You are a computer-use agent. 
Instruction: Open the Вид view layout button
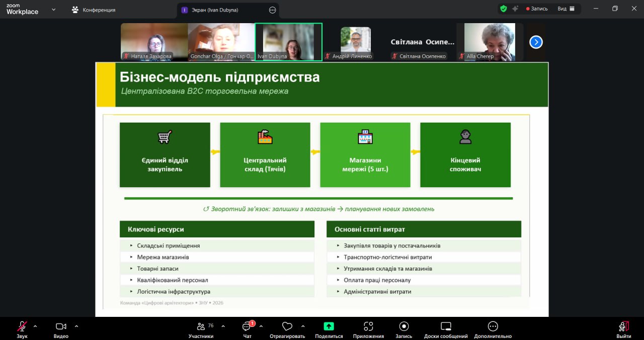[566, 9]
